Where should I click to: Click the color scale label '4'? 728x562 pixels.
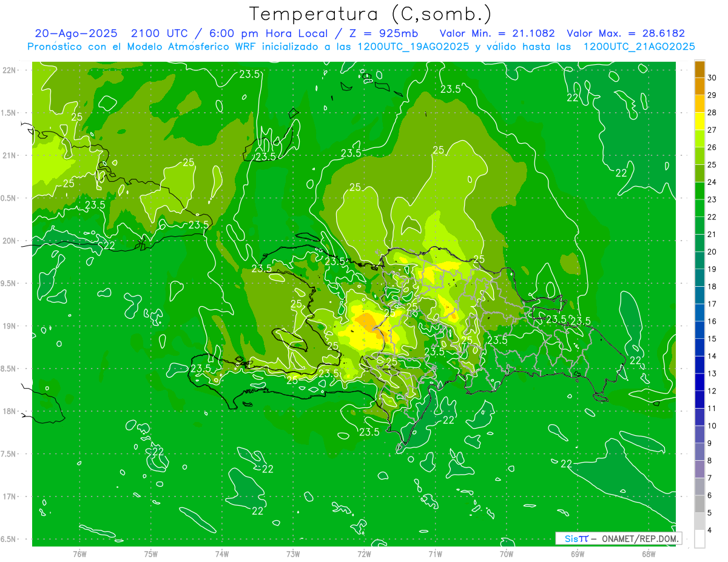coord(710,530)
